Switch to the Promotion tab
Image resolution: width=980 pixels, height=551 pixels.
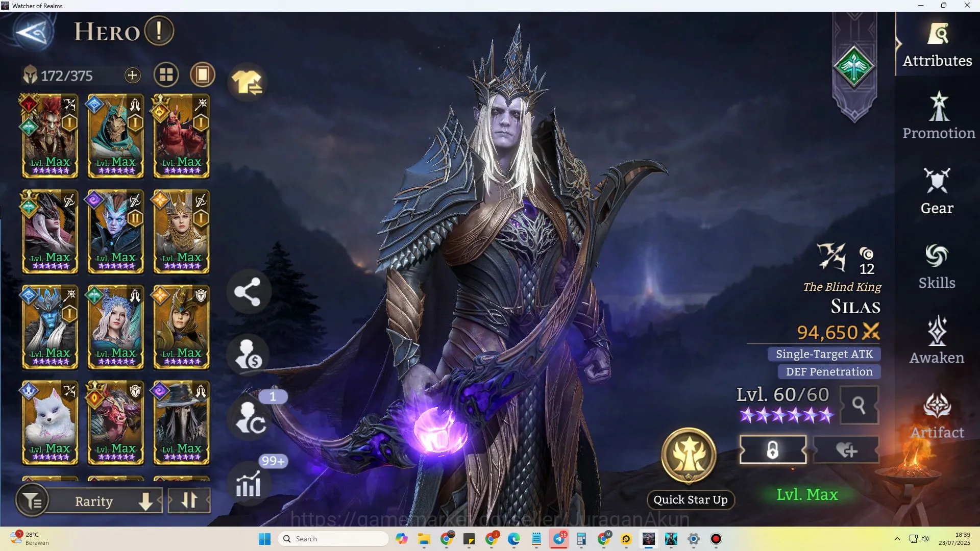(938, 116)
